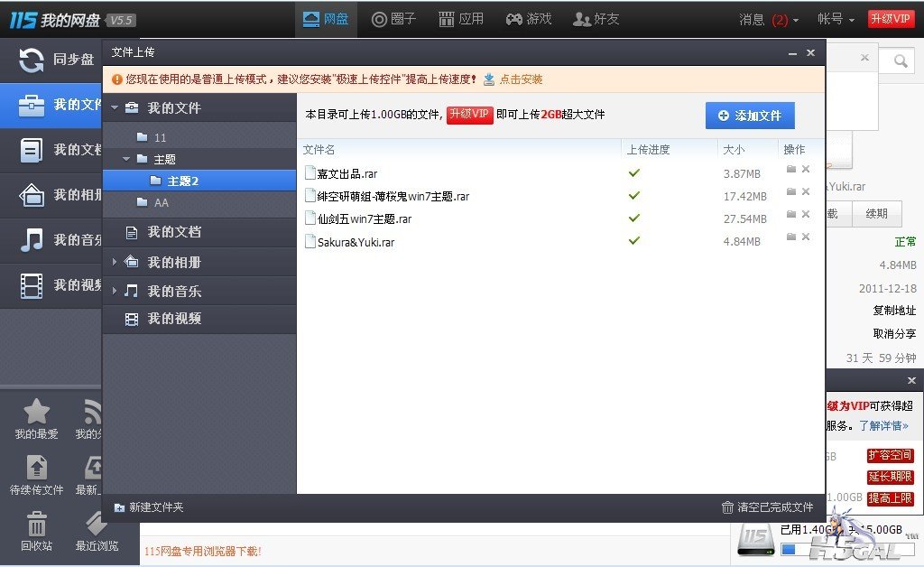
Task: Remove 嘉文出品.rar with its X icon
Action: point(806,169)
